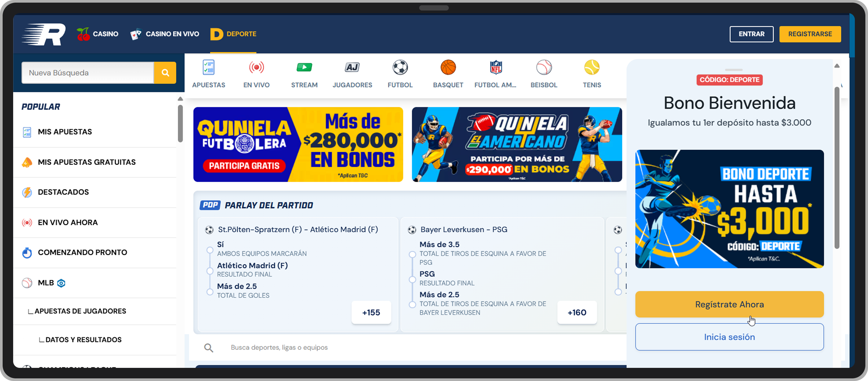The width and height of the screenshot is (868, 381).
Task: Collapse promo panel with top scroll arrow
Action: (837, 66)
